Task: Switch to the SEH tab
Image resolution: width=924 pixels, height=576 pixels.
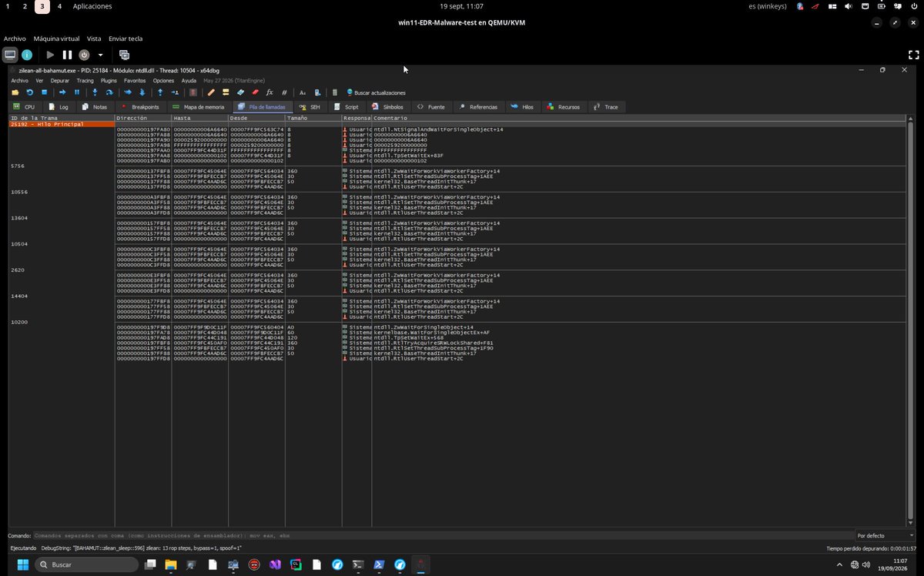Action: (x=310, y=107)
